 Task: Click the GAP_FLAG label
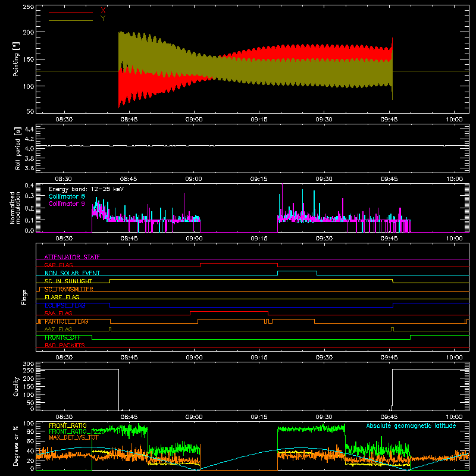pyautogui.click(x=58, y=265)
